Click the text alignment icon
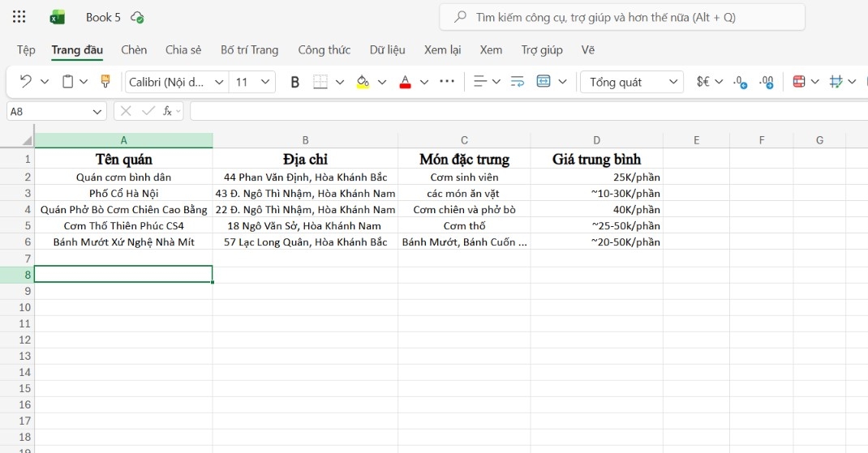Screen dimensions: 868x453 (480, 81)
